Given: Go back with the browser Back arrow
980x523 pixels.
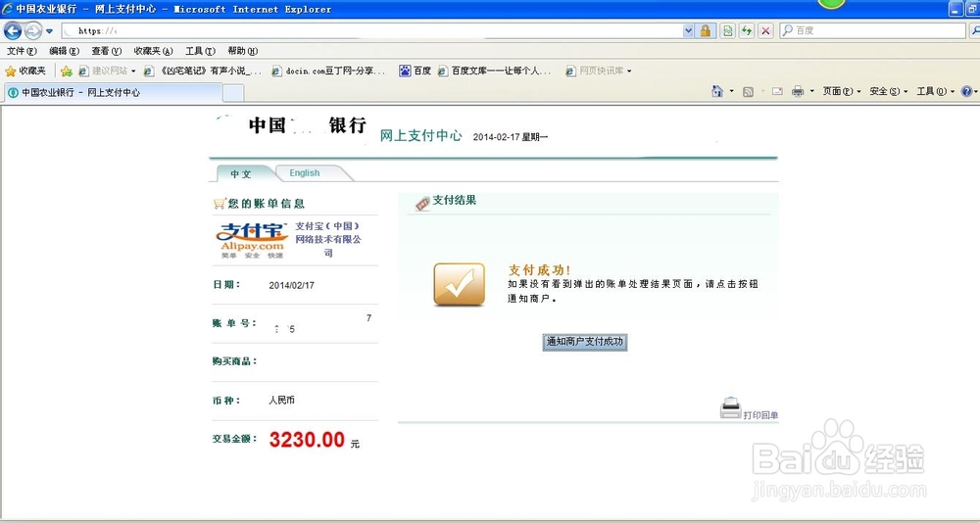Looking at the screenshot, I should (13, 30).
